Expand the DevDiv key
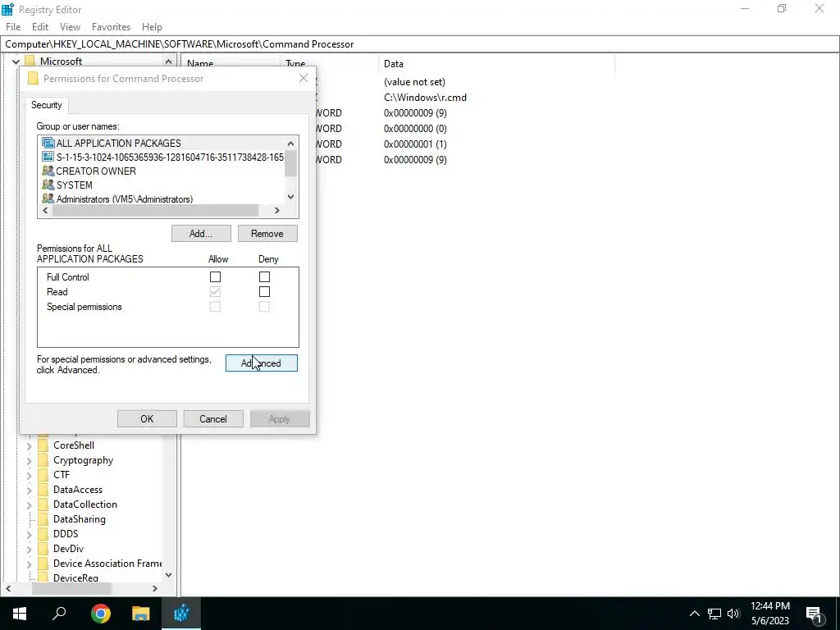 point(29,549)
